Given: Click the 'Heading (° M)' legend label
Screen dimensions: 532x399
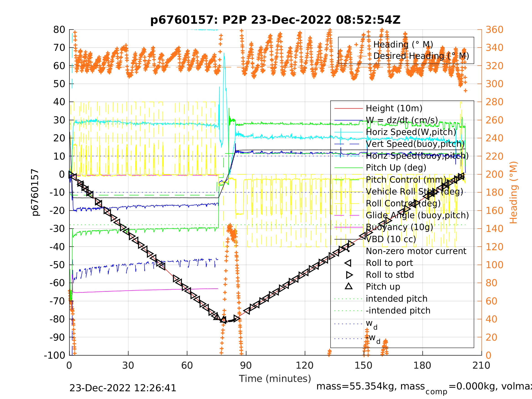Looking at the screenshot, I should (x=403, y=44).
